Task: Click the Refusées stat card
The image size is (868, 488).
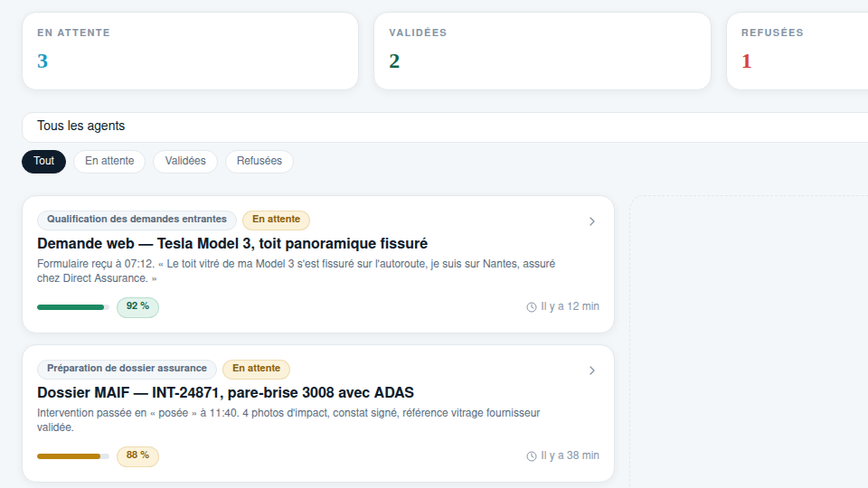Action: [797, 51]
